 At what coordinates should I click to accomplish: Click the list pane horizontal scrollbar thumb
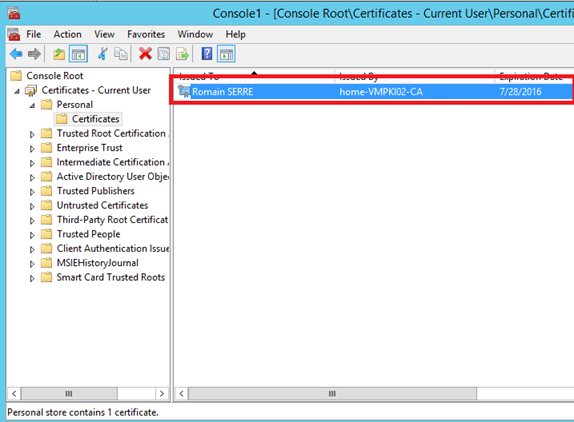coord(332,393)
